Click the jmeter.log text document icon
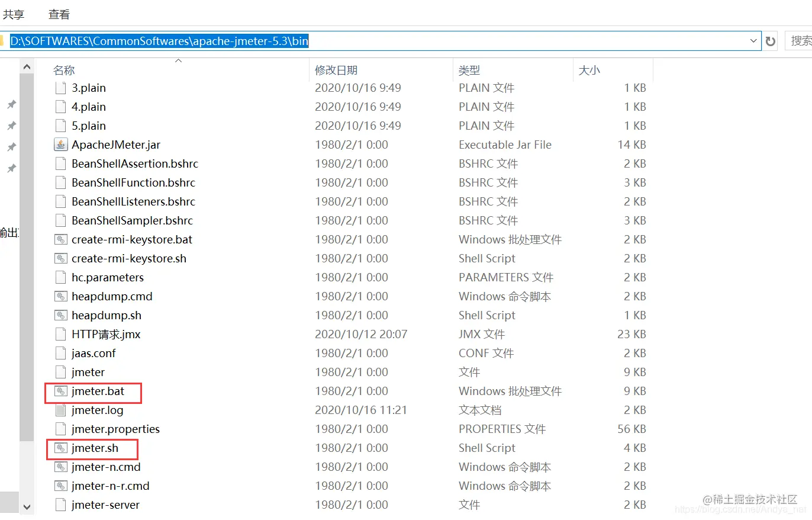The width and height of the screenshot is (812, 520). [60, 410]
